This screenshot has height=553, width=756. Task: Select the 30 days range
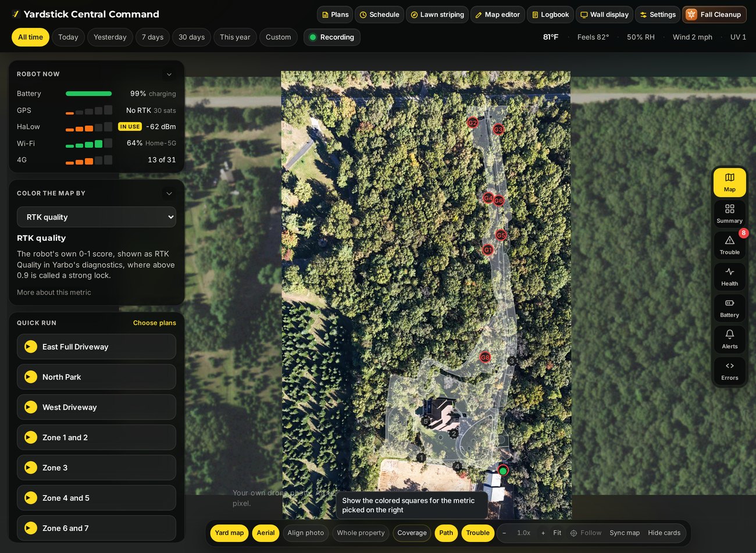[x=191, y=37]
